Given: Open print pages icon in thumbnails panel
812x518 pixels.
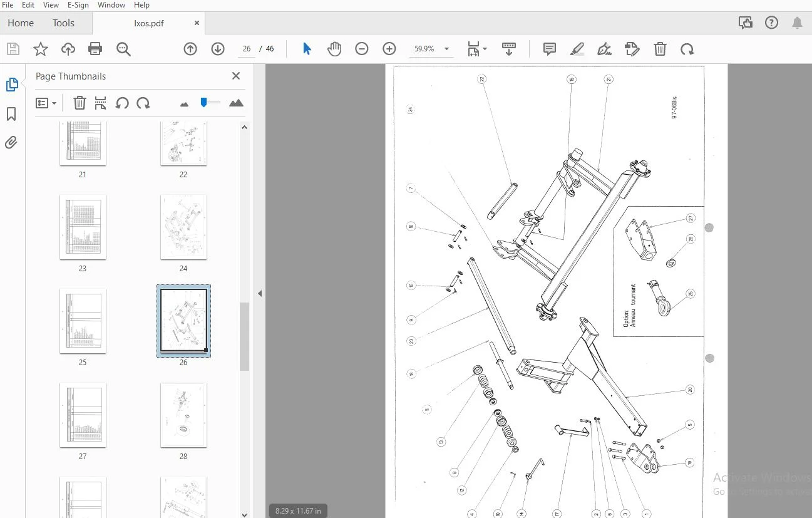Looking at the screenshot, I should tap(101, 103).
